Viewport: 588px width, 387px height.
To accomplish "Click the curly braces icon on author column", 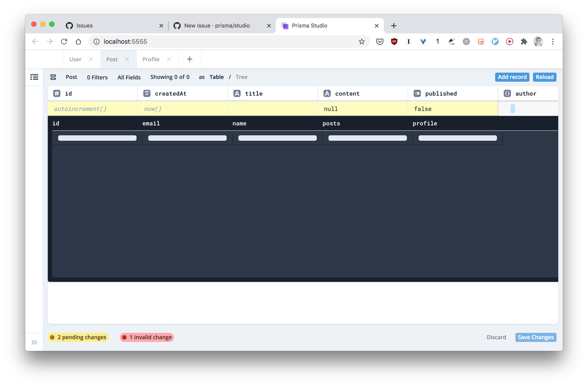I will [507, 93].
